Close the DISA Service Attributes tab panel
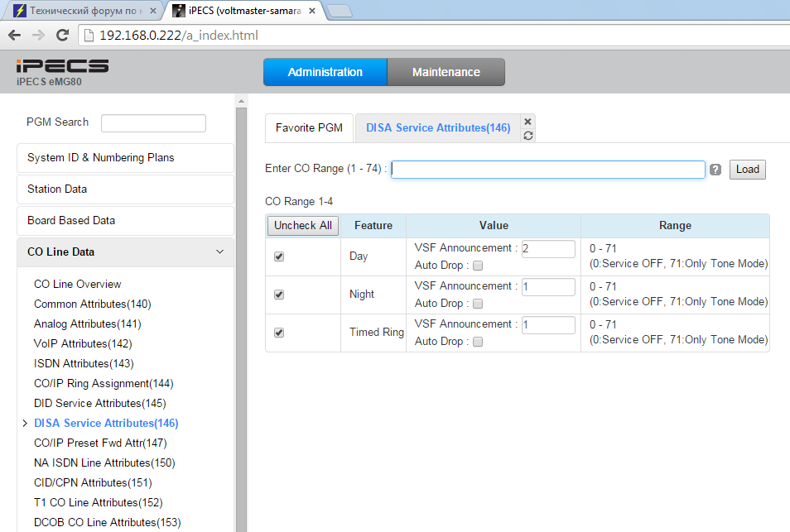The width and height of the screenshot is (790, 532). pyautogui.click(x=528, y=121)
